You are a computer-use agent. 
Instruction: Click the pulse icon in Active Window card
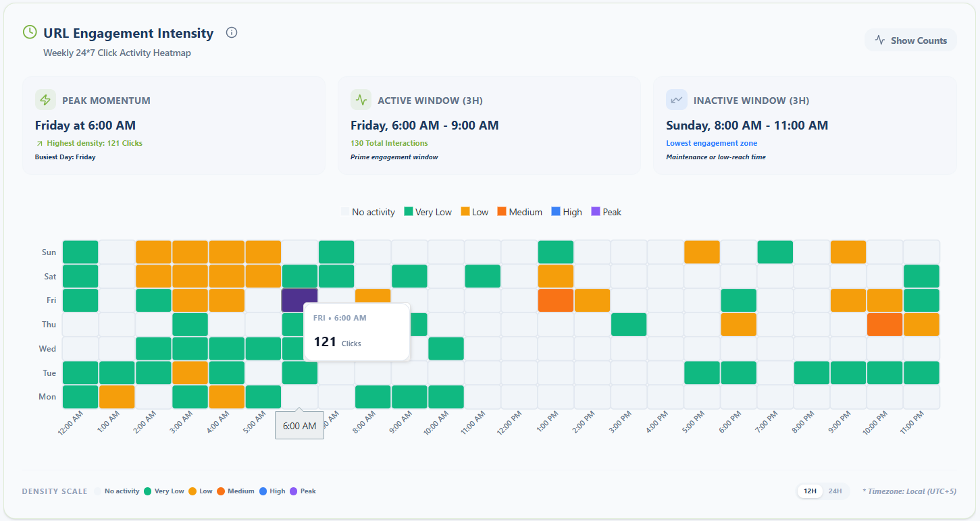(x=361, y=100)
